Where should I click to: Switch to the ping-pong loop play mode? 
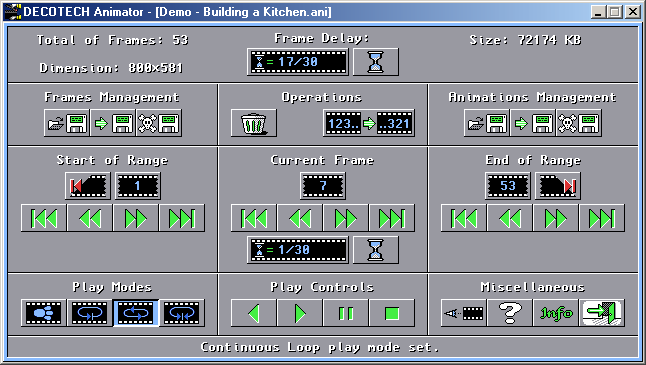[x=182, y=313]
